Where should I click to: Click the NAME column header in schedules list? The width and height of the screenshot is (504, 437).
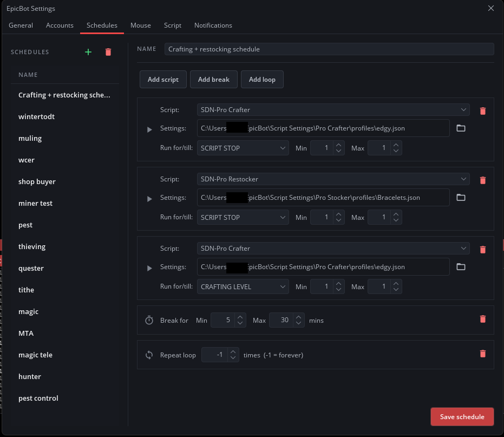point(28,75)
